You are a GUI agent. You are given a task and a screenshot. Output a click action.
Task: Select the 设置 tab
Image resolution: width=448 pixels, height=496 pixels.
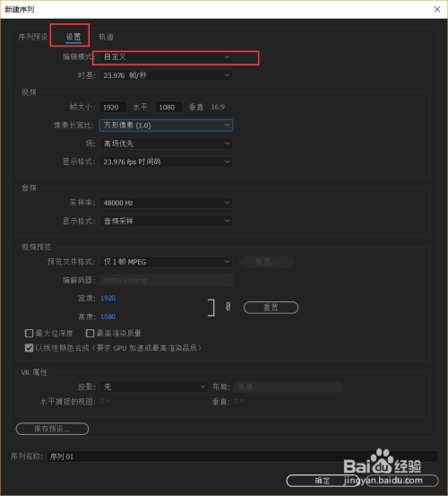[73, 37]
